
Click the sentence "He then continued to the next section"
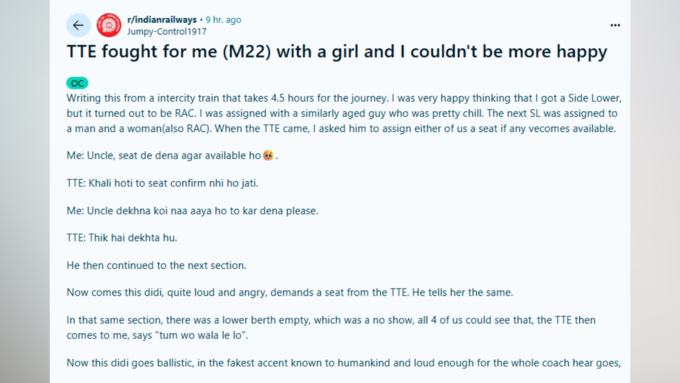[x=156, y=265]
